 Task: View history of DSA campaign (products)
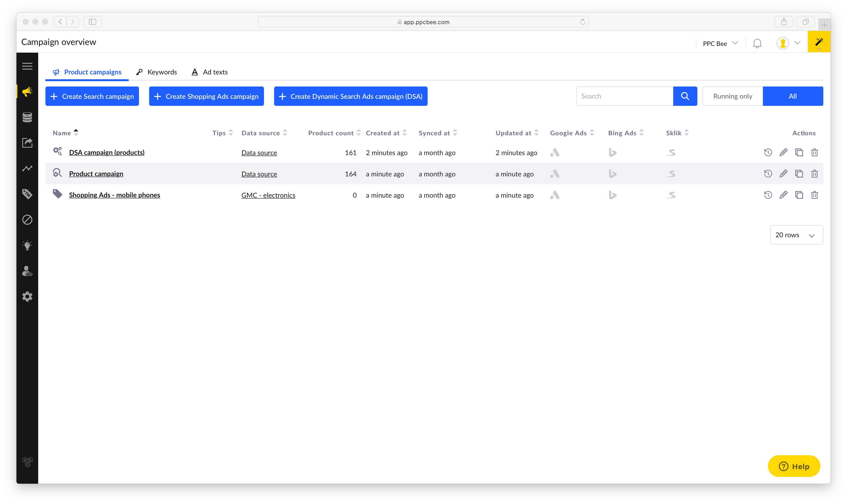[x=768, y=152]
